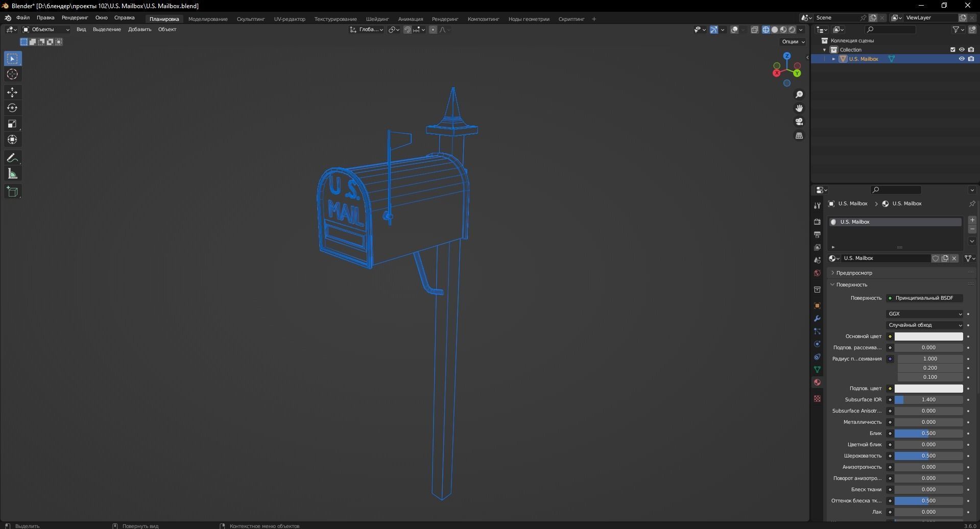Open the World properties tab
This screenshot has width=980, height=529.
click(817, 273)
